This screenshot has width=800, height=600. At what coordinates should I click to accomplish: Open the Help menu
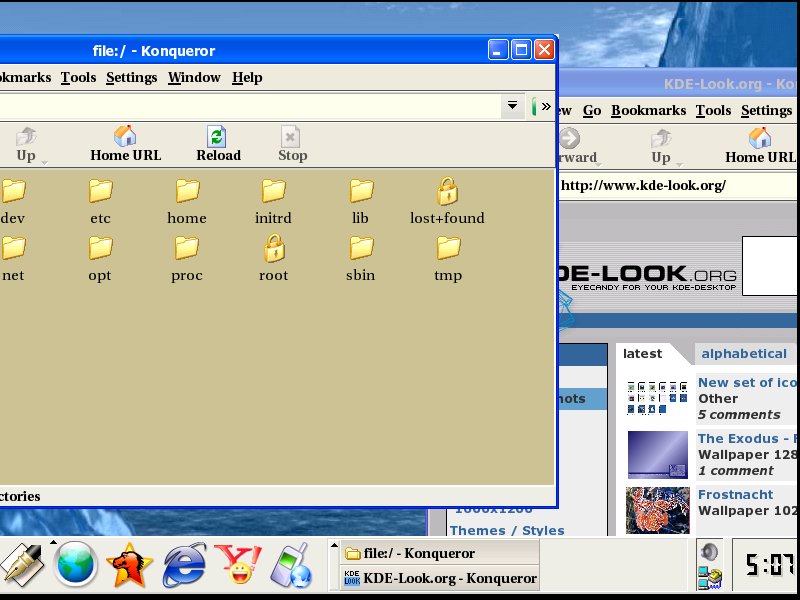pyautogui.click(x=247, y=78)
